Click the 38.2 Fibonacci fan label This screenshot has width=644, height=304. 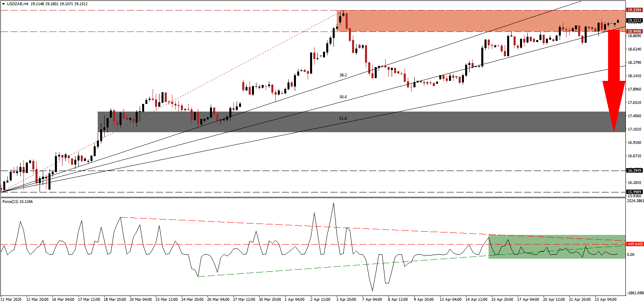(343, 75)
